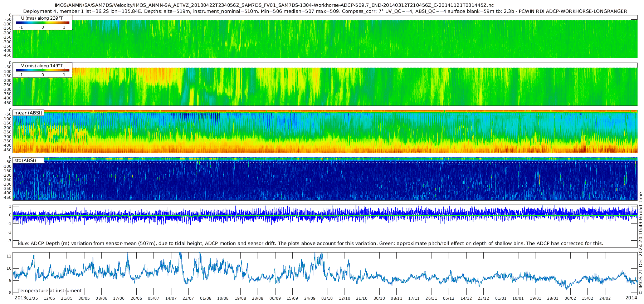
Task: Click the V velocity colorbar along 149°T
Action: tap(43, 70)
